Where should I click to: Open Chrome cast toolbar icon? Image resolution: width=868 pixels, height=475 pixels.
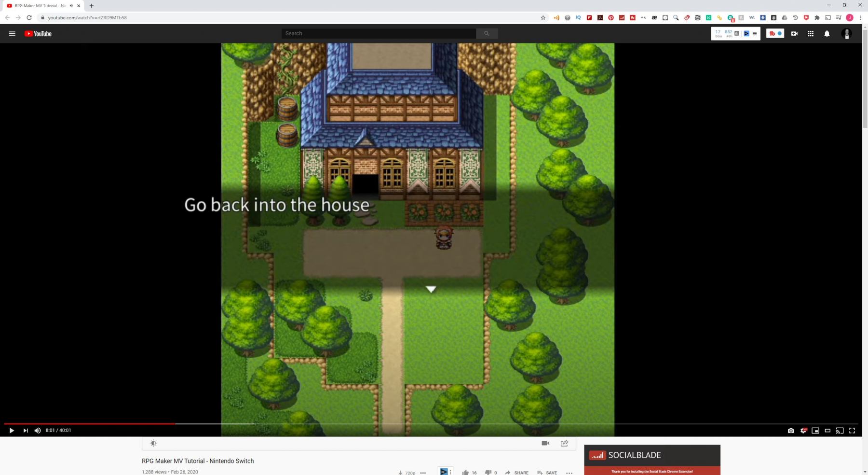coord(828,18)
